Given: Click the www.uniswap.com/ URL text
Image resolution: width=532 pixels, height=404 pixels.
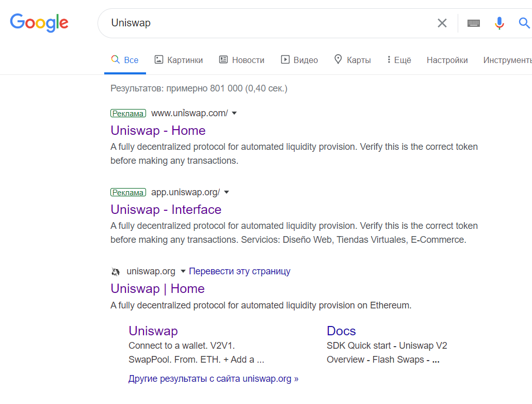Looking at the screenshot, I should (189, 113).
